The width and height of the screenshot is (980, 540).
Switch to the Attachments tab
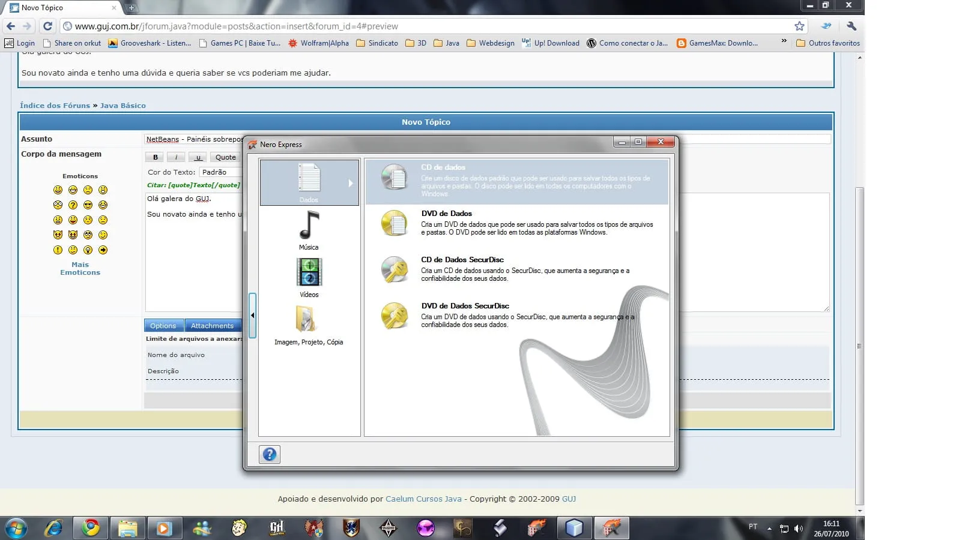pyautogui.click(x=212, y=326)
